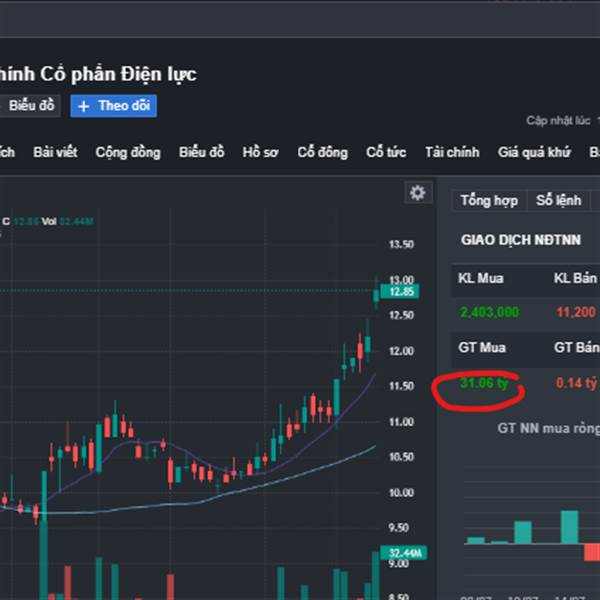Click the KL Mua column header
The height and width of the screenshot is (600, 600).
[x=481, y=278]
